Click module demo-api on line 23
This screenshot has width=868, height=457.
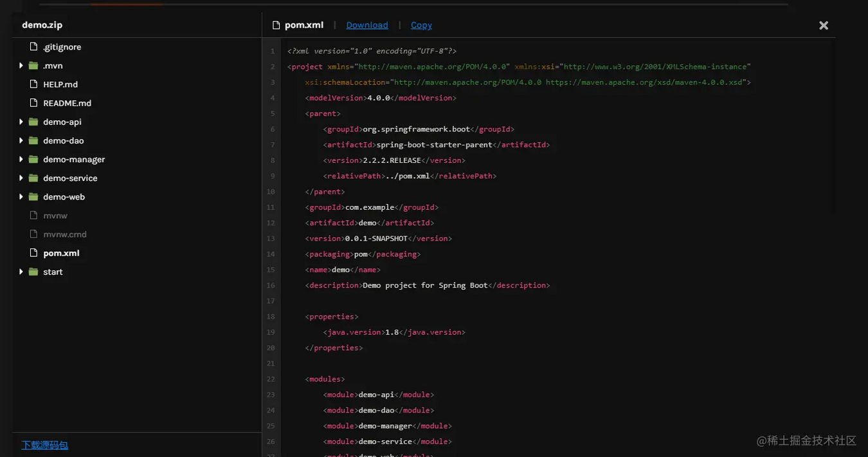click(376, 395)
